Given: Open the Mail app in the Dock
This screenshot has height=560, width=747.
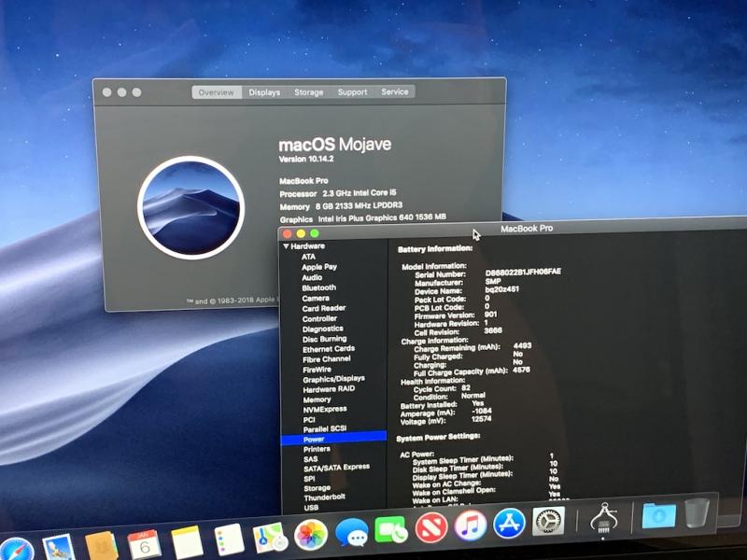Looking at the screenshot, I should (x=59, y=548).
